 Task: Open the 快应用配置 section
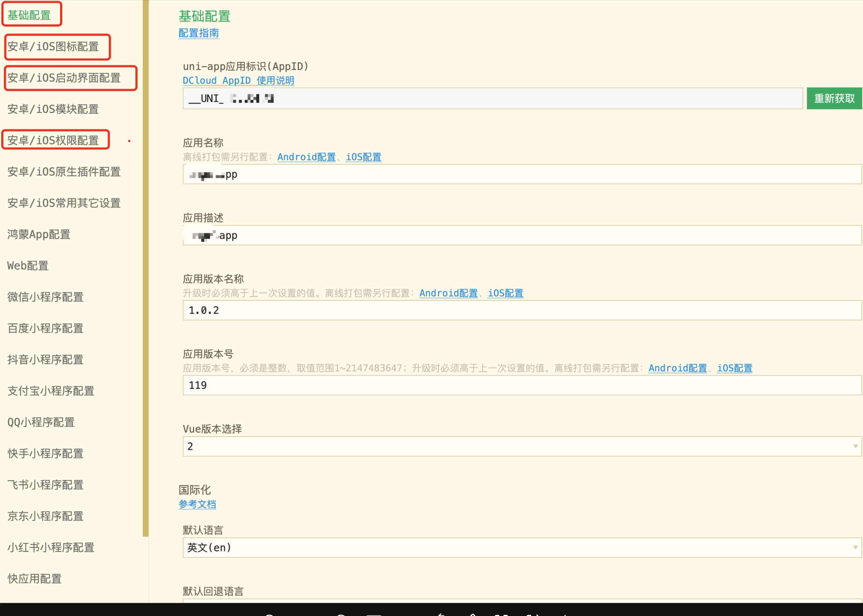tap(33, 578)
